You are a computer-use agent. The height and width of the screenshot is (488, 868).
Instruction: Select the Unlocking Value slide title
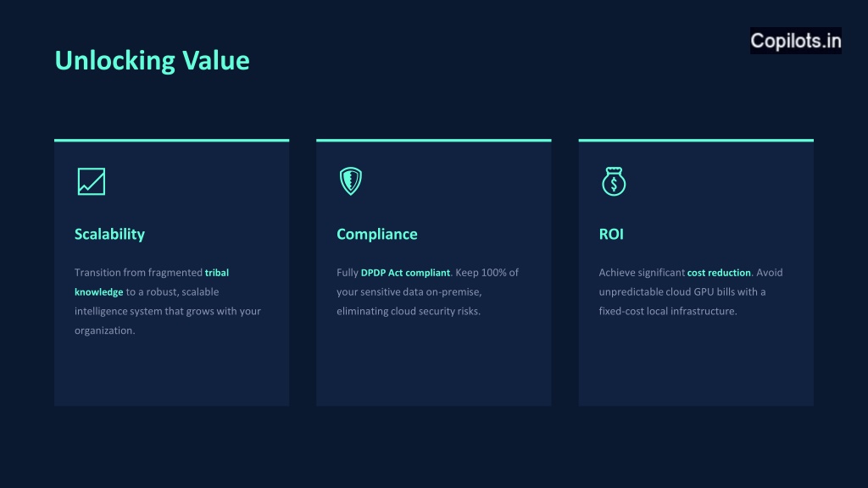(152, 60)
